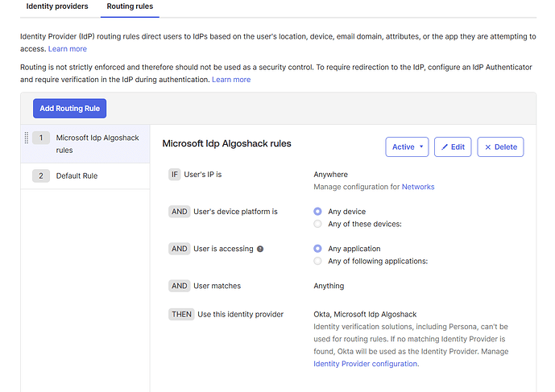Click the number 1 badge of first rule

(x=40, y=138)
